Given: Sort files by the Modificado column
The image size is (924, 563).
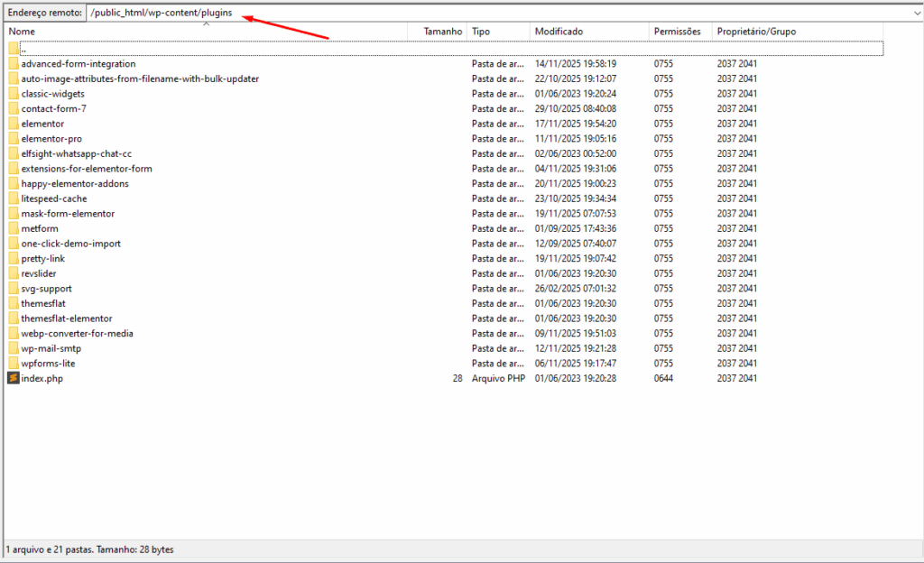Looking at the screenshot, I should (559, 31).
